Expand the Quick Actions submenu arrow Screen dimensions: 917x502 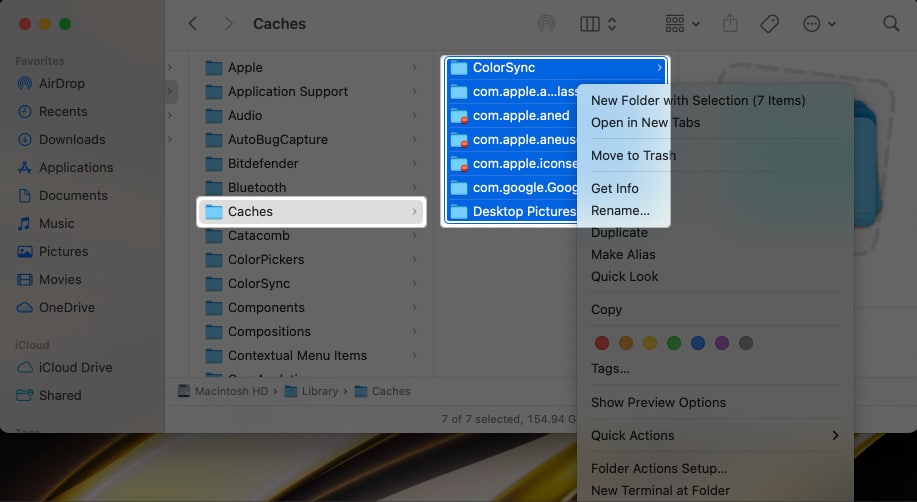click(835, 435)
